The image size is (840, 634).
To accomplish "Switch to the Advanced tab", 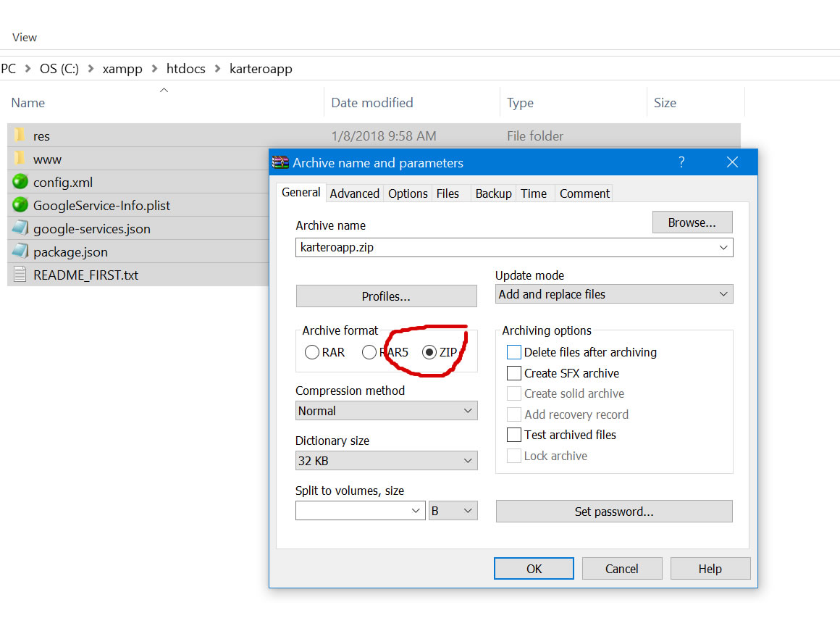I will [354, 193].
